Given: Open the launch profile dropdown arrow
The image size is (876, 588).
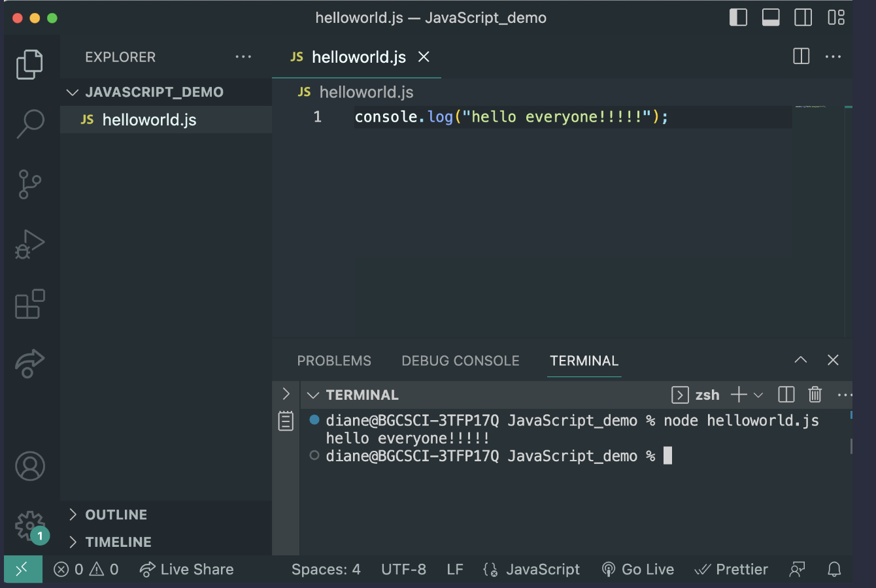Looking at the screenshot, I should click(758, 395).
